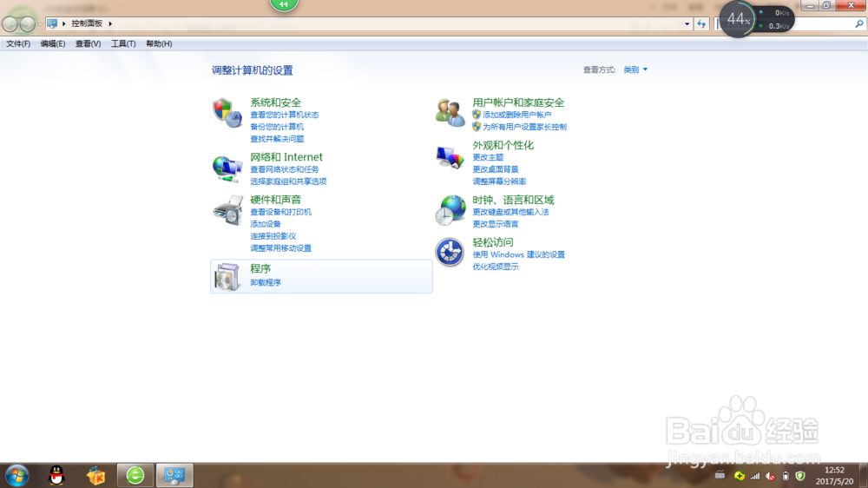Click 添加设备 link
This screenshot has height=488, width=868.
tap(266, 224)
